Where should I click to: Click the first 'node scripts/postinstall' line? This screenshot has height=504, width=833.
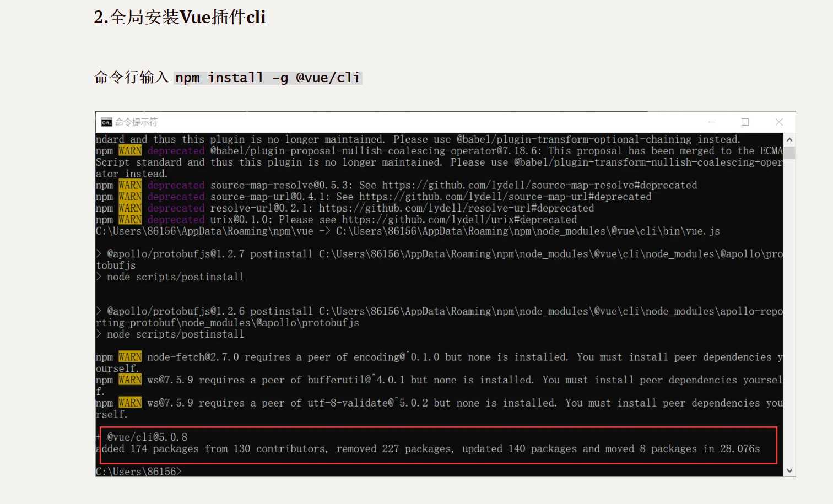pyautogui.click(x=175, y=277)
